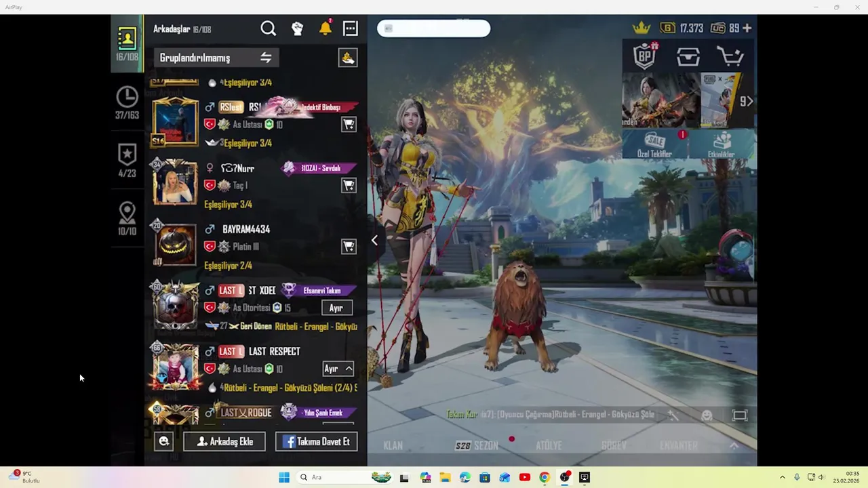Open Microsoft Store from the taskbar
The image size is (868, 488).
(x=485, y=477)
